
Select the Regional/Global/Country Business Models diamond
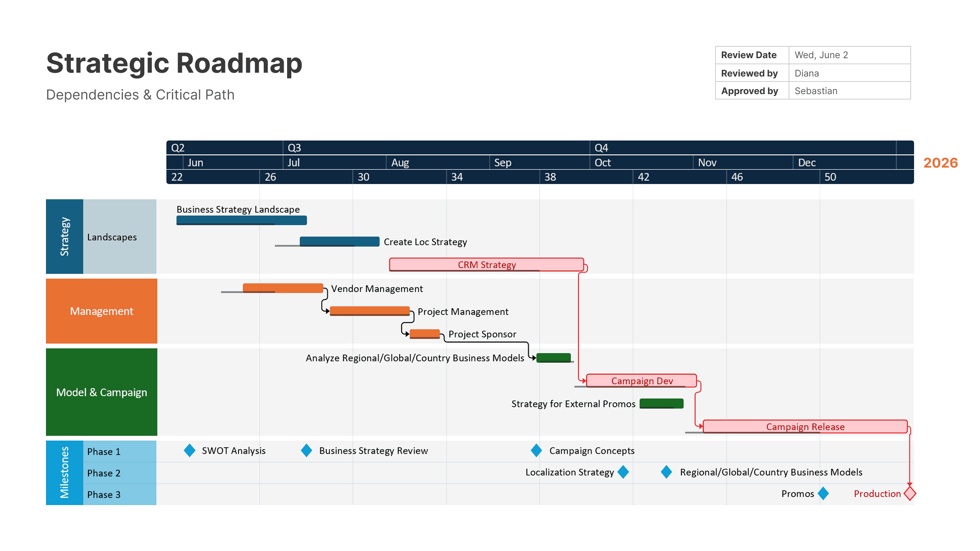click(x=666, y=472)
